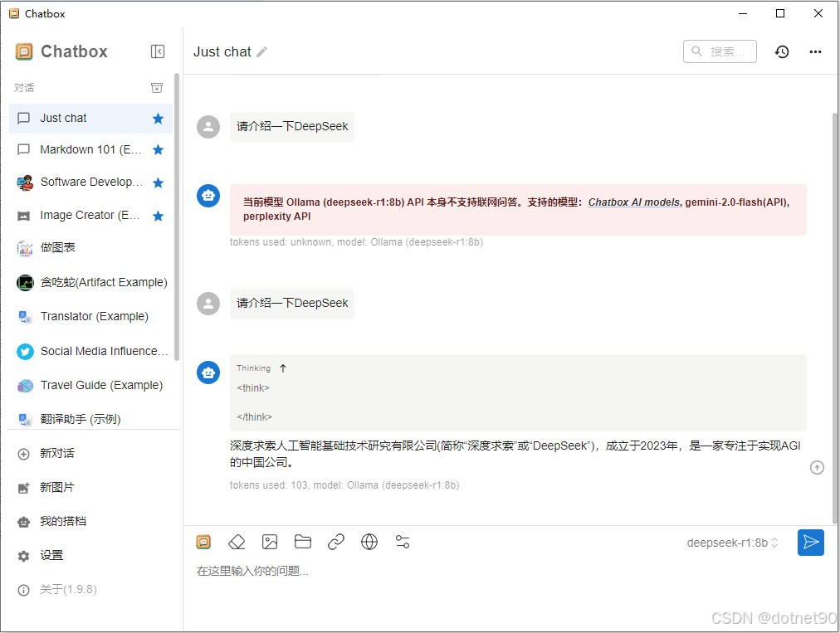Click the second user message 请介绍一下DeepSeek
The height and width of the screenshot is (633, 840).
tap(292, 304)
